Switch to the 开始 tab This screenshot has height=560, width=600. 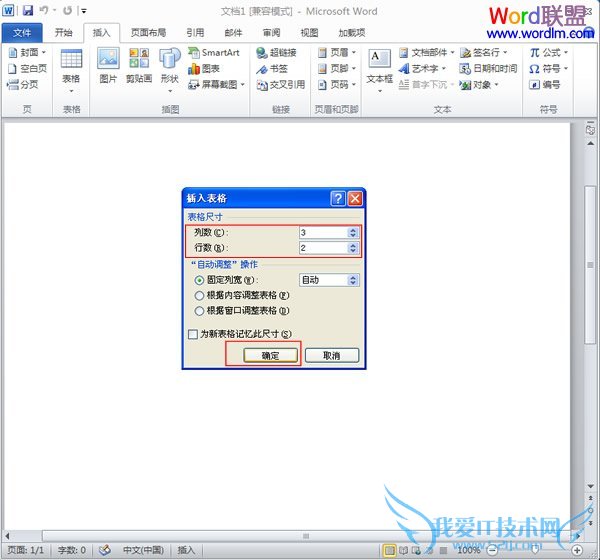(x=63, y=33)
